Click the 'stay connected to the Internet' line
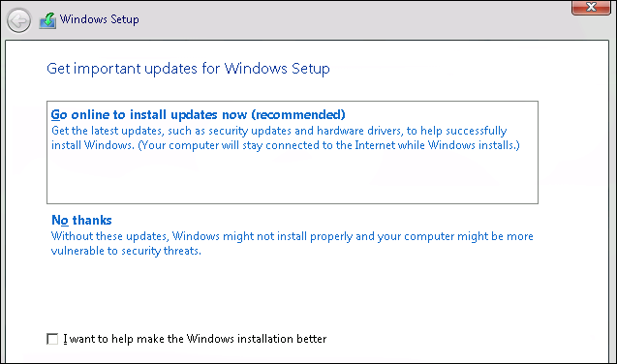 pos(286,145)
